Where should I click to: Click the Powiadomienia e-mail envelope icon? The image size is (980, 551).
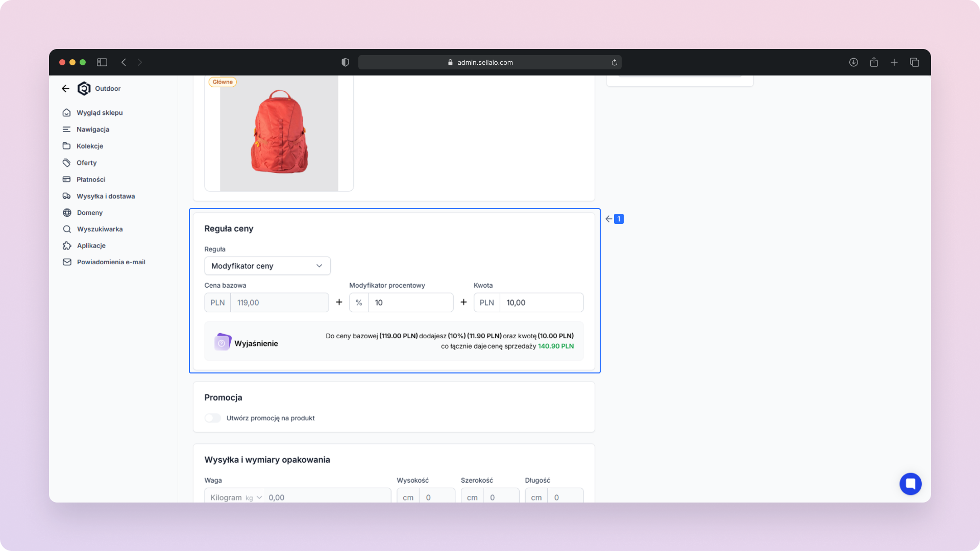coord(67,262)
